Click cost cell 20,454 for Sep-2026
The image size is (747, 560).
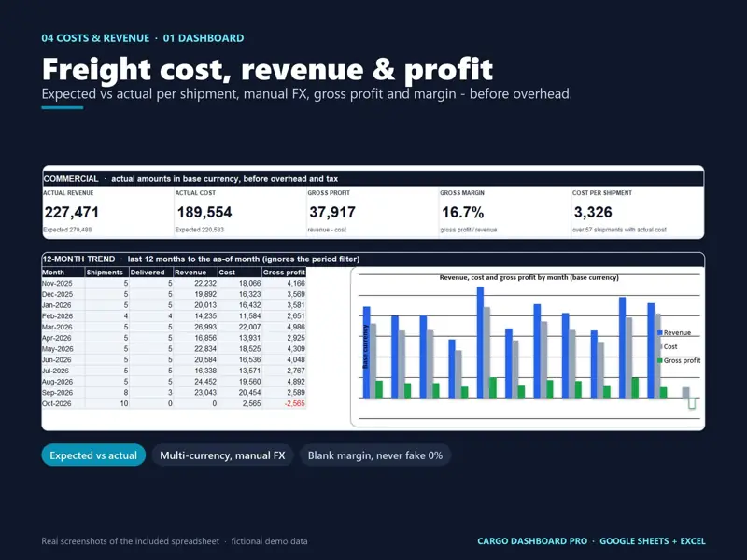point(240,393)
